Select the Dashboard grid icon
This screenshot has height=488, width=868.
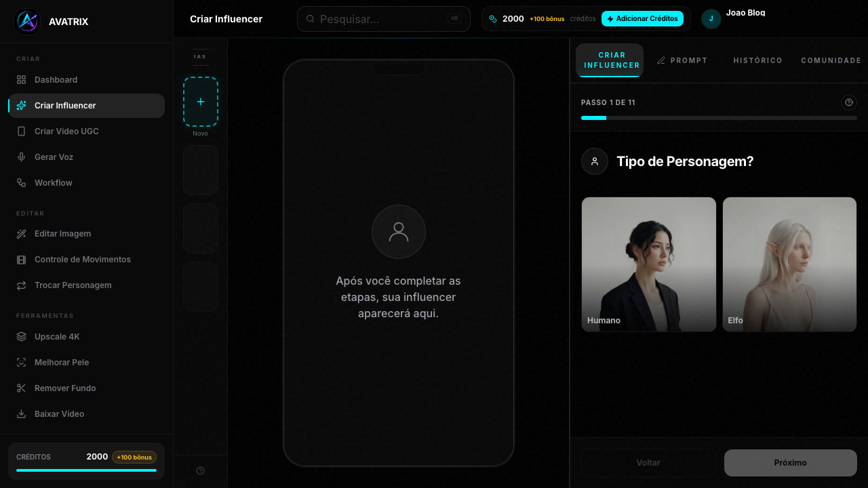[x=21, y=80]
